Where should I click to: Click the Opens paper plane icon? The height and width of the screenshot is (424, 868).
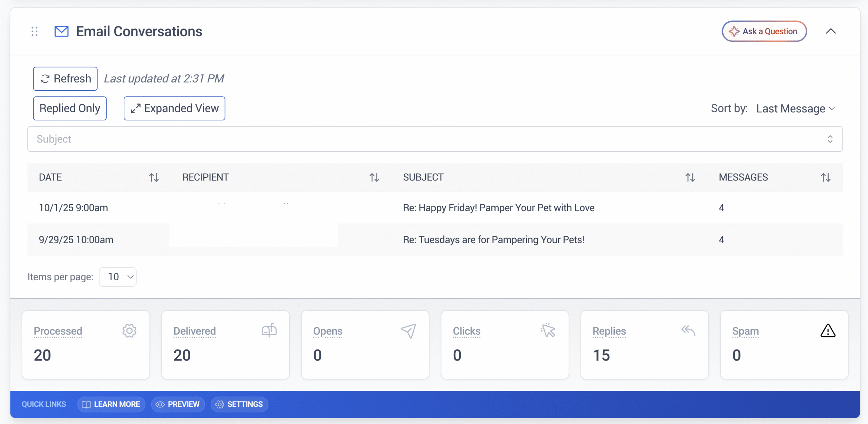pos(408,330)
